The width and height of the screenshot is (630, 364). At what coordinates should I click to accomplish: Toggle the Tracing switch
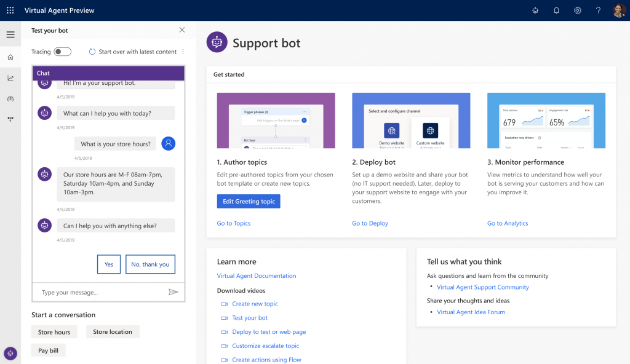tap(62, 52)
